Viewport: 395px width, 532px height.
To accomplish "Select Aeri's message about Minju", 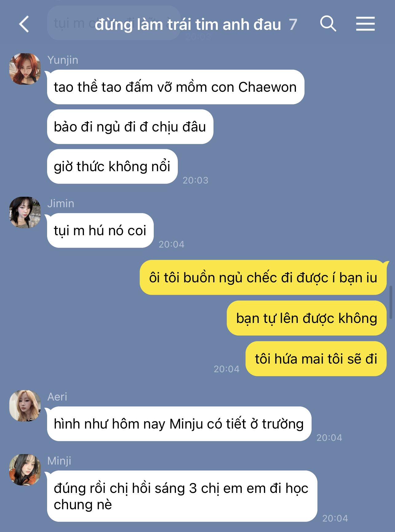I will point(179,424).
